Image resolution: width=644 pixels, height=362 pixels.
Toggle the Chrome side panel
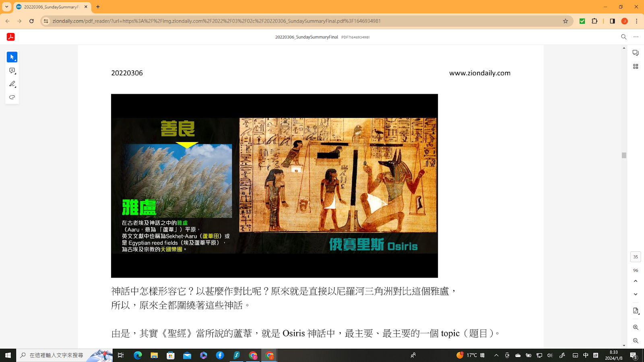click(x=612, y=21)
